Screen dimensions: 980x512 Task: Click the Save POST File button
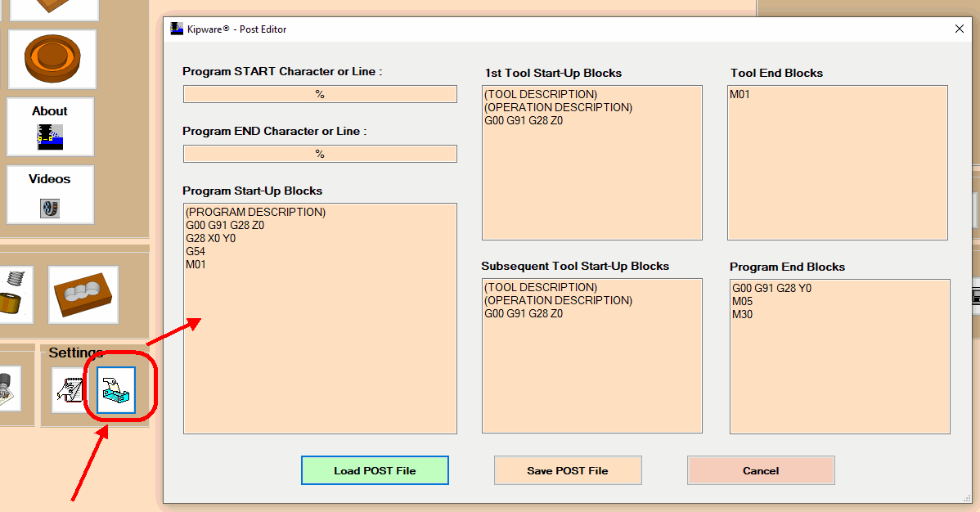(568, 470)
